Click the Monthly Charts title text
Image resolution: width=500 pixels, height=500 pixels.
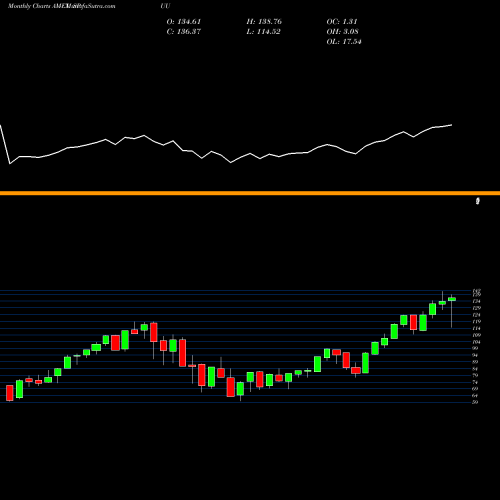(x=29, y=6)
